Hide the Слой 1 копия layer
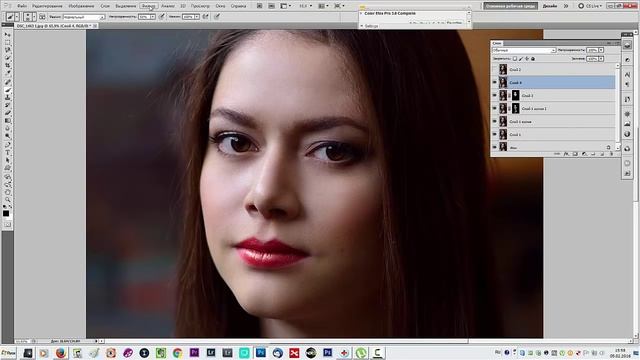 [x=494, y=121]
